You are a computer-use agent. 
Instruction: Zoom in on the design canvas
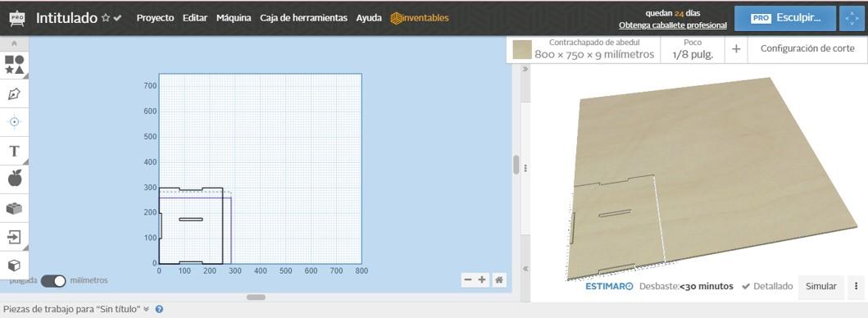[x=482, y=279]
